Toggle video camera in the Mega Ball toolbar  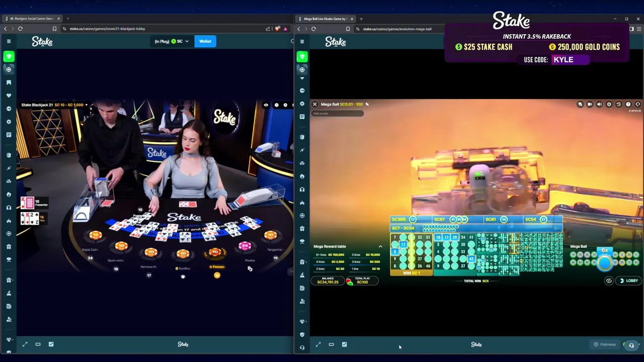tap(590, 105)
